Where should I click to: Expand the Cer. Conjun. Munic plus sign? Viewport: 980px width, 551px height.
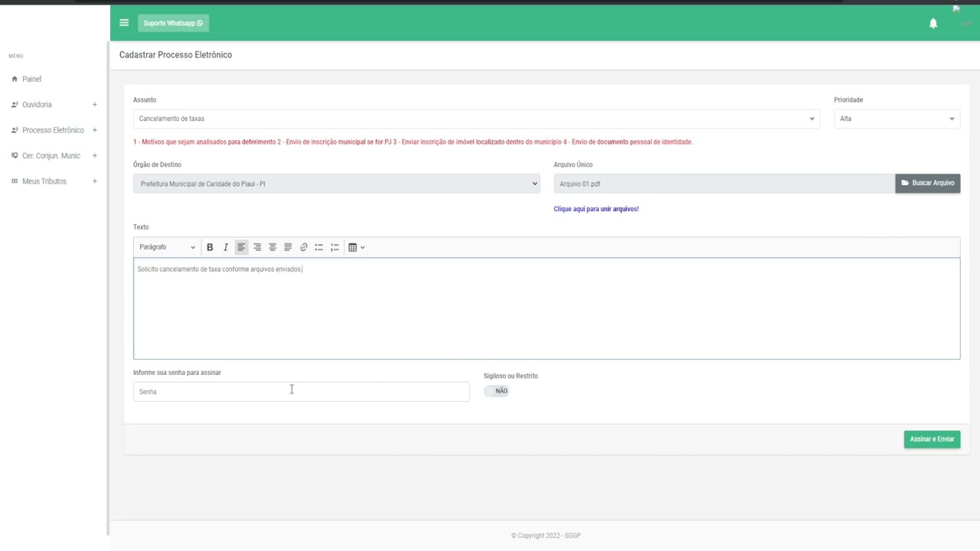tap(95, 156)
